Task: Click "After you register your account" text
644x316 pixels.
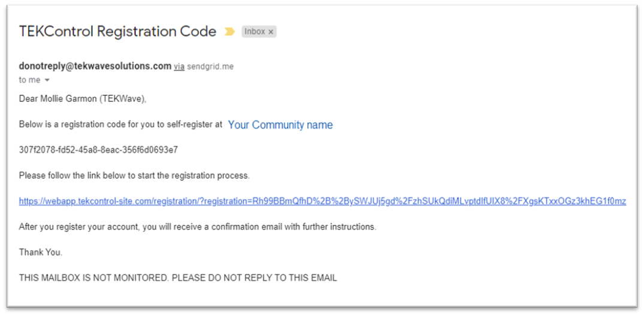Action: click(79, 227)
